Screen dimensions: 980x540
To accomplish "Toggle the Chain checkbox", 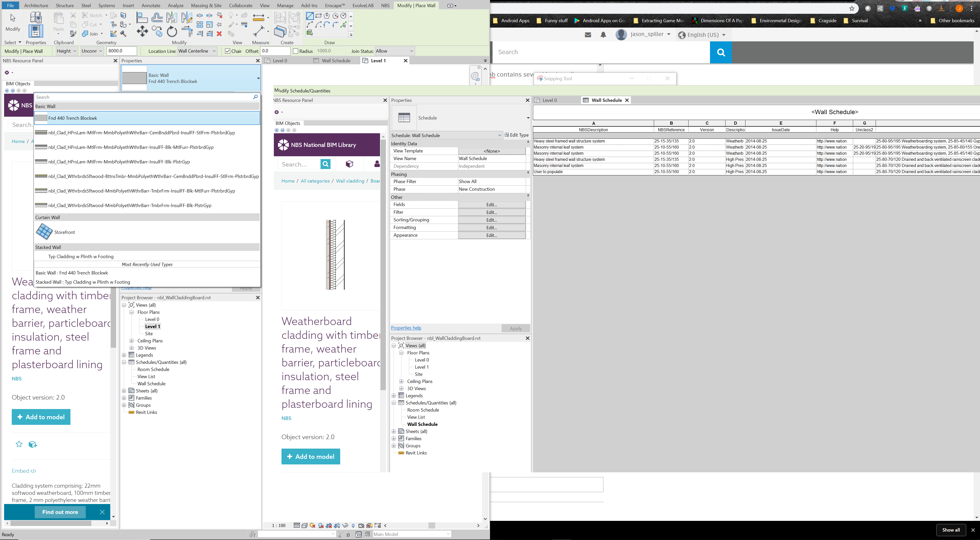I will pos(227,51).
